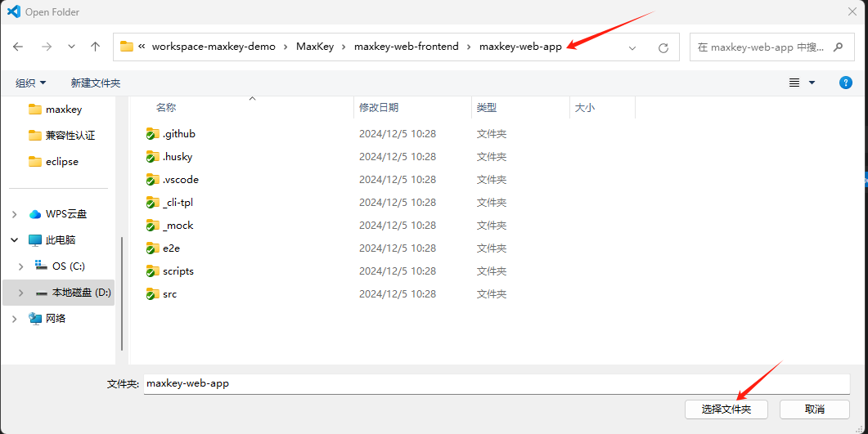This screenshot has width=868, height=434.
Task: Select the maxkey folder in sidebar
Action: tap(56, 110)
